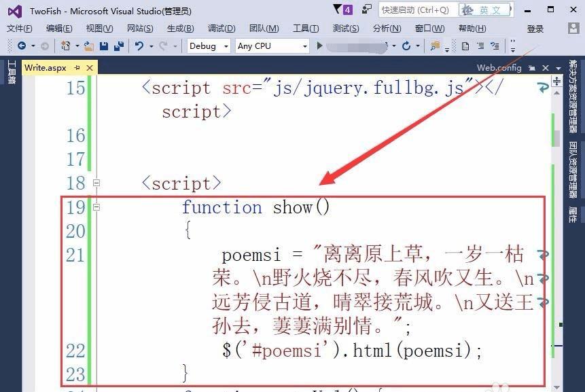Open the 调试(D) menu
585x392 pixels.
(221, 29)
